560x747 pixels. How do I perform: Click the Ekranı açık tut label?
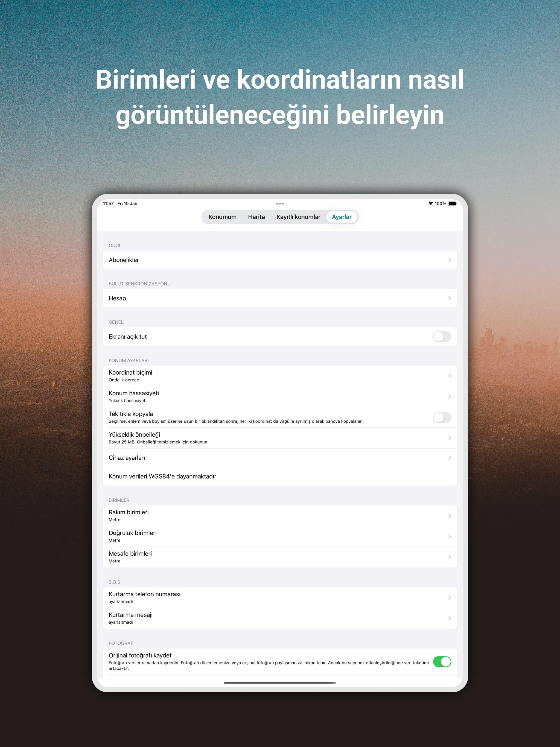click(127, 337)
